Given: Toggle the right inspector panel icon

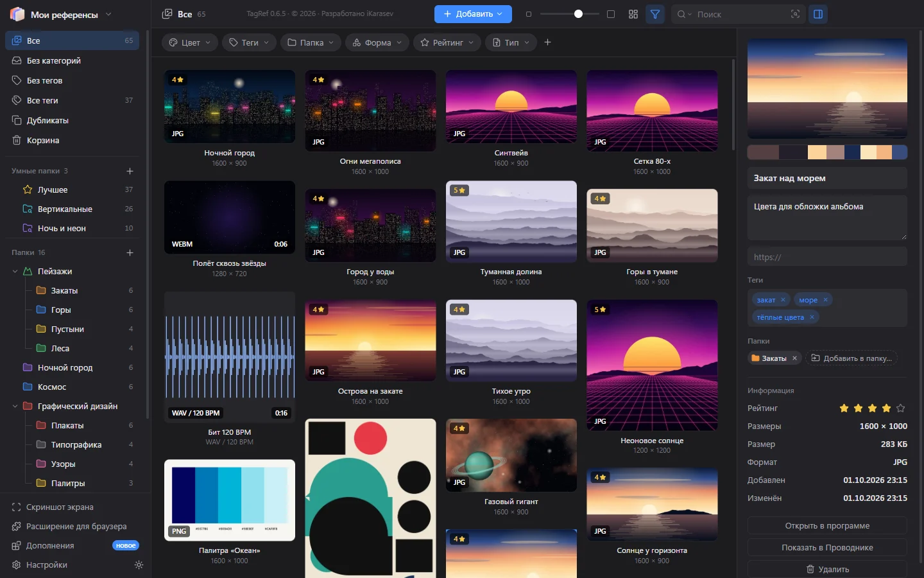Looking at the screenshot, I should point(818,14).
